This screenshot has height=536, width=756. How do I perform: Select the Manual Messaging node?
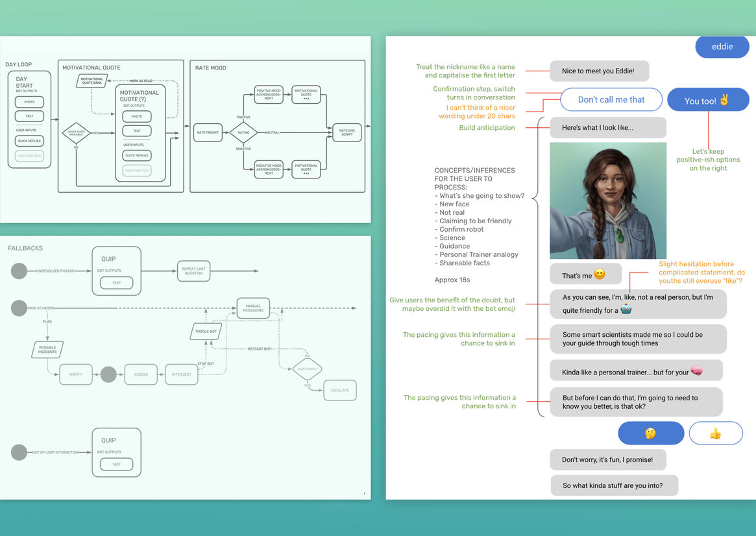pos(253,308)
